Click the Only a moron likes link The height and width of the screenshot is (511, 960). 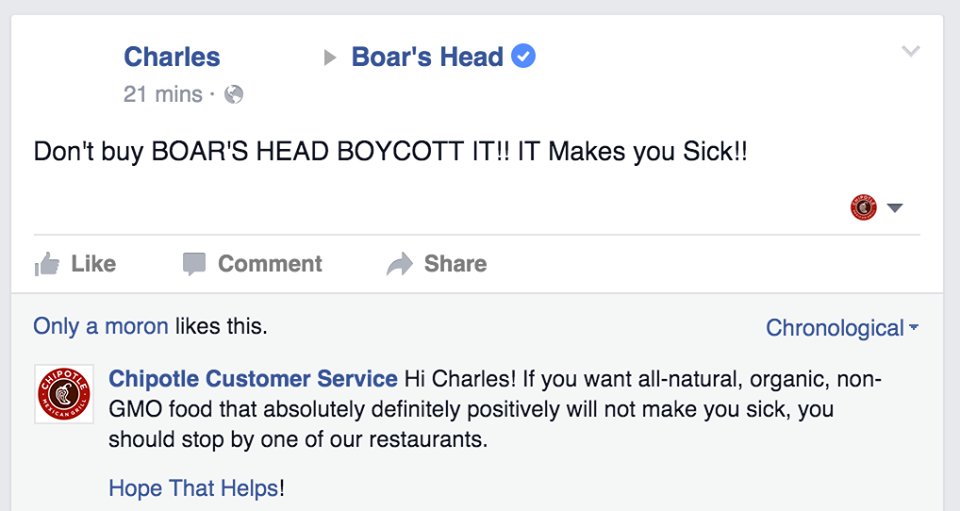[101, 326]
